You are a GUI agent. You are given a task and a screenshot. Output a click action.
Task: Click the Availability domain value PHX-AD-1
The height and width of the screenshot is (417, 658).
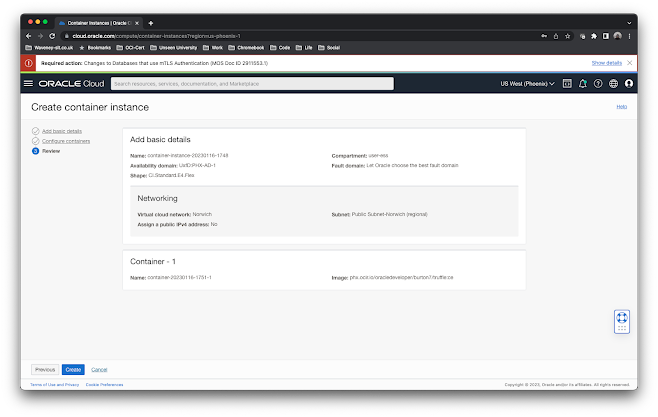(197, 165)
